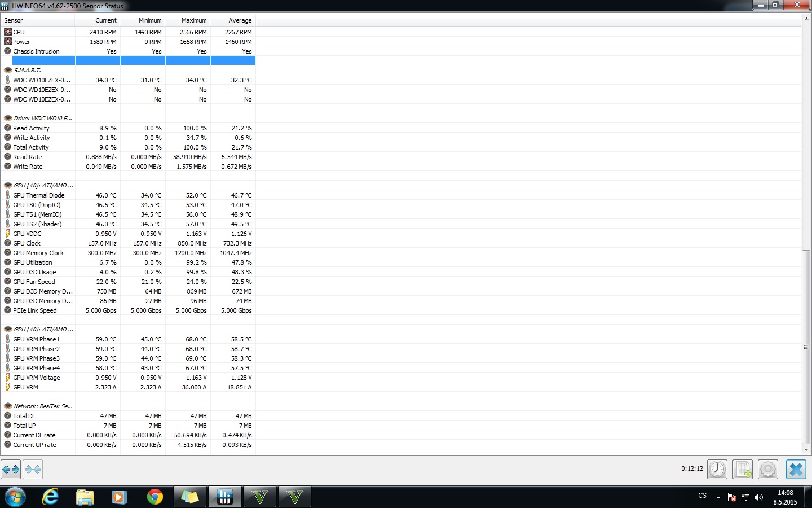Screen dimensions: 812x508
Task: Click the Minimum column header
Action: point(143,20)
